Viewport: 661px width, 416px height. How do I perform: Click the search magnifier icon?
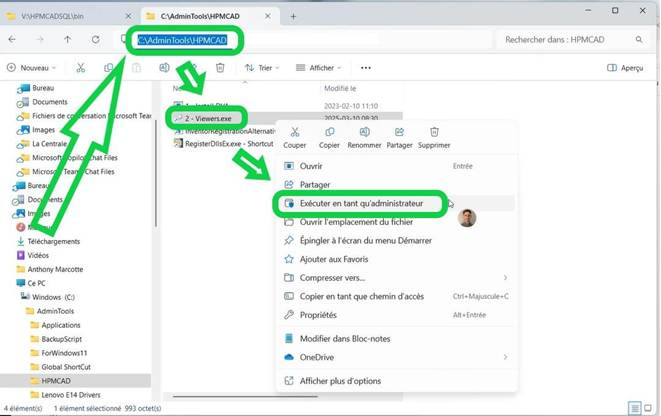639,40
